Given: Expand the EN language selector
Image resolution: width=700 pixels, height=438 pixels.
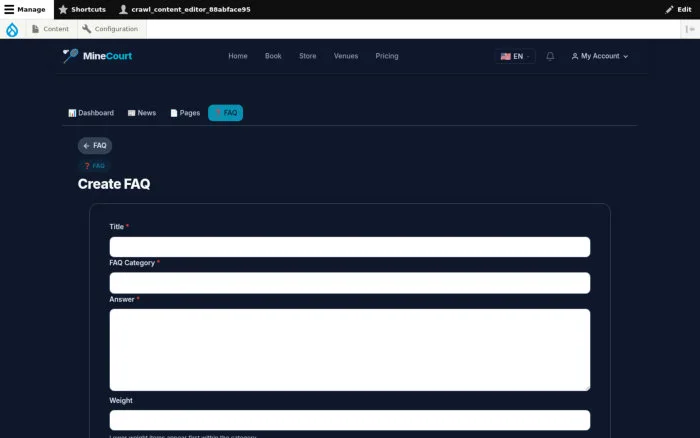Looking at the screenshot, I should click(x=515, y=56).
